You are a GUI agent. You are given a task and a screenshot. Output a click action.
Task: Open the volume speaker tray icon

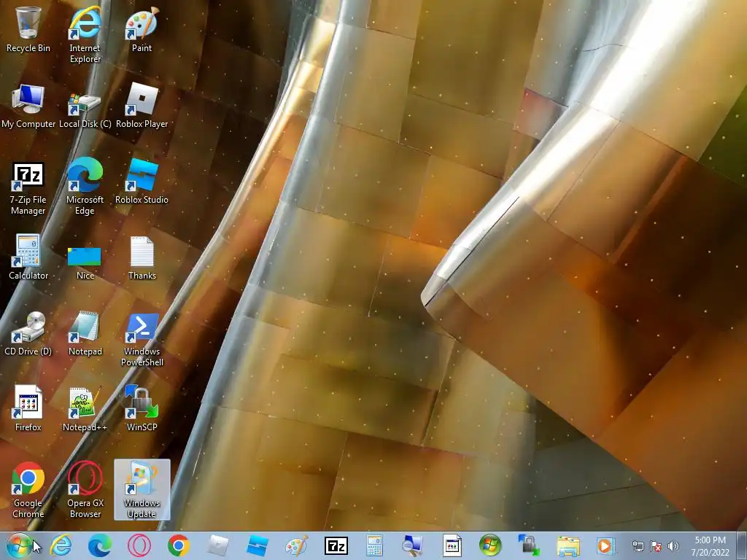(x=673, y=546)
